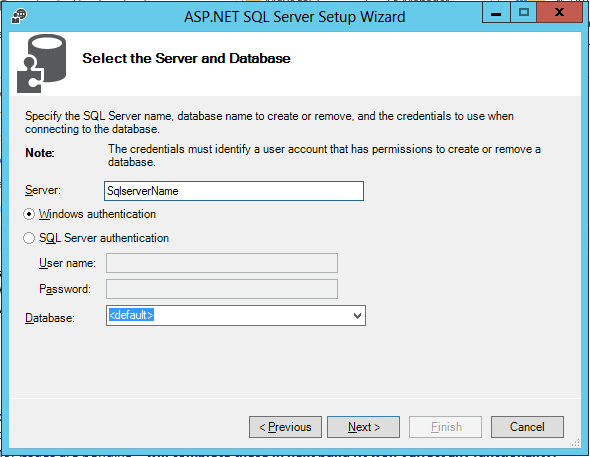Cancel the setup wizard

tap(527, 427)
